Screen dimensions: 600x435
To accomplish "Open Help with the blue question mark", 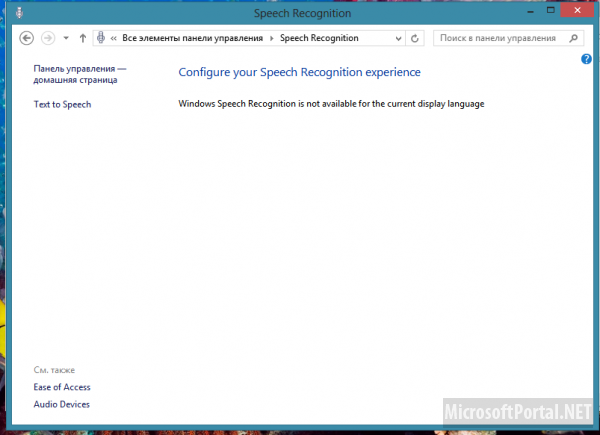I will (586, 59).
